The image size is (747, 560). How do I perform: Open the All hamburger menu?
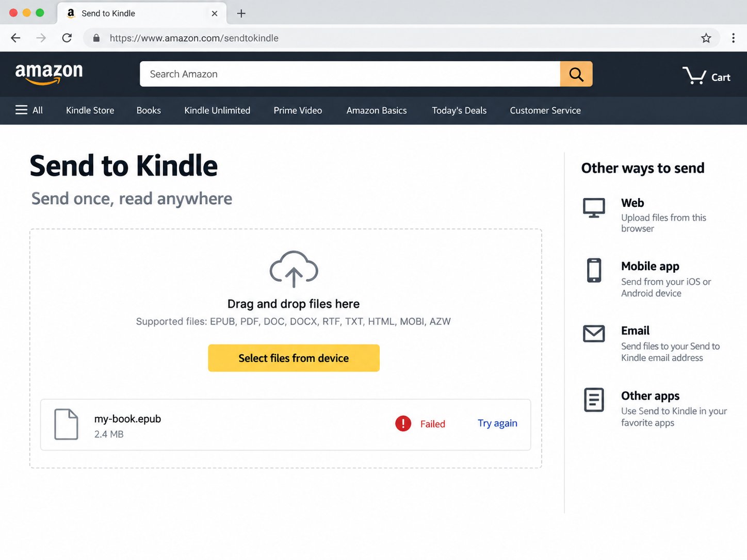[29, 110]
